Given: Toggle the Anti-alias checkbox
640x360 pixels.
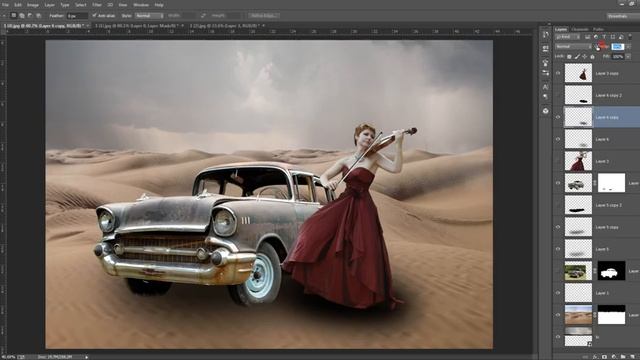Looking at the screenshot, I should (94, 16).
